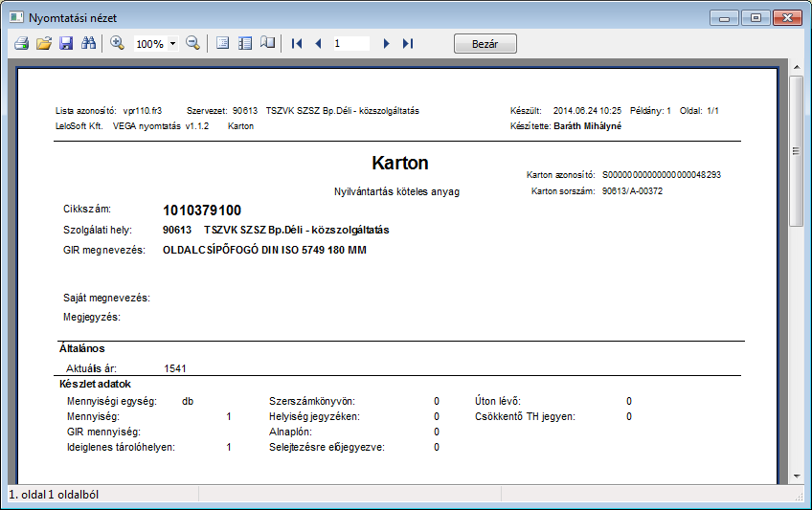Click the Készlet adatok section header
Image resolution: width=812 pixels, height=510 pixels.
tap(95, 384)
